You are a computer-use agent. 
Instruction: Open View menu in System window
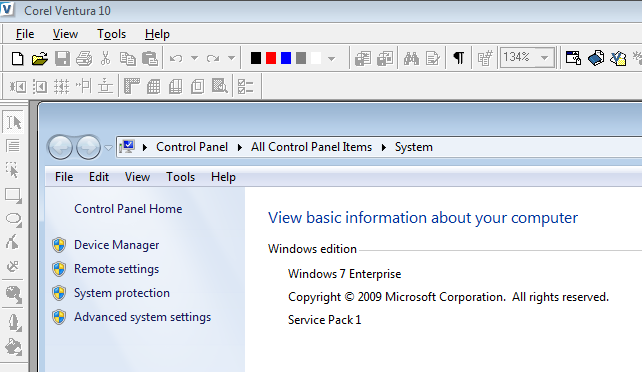[x=137, y=177]
